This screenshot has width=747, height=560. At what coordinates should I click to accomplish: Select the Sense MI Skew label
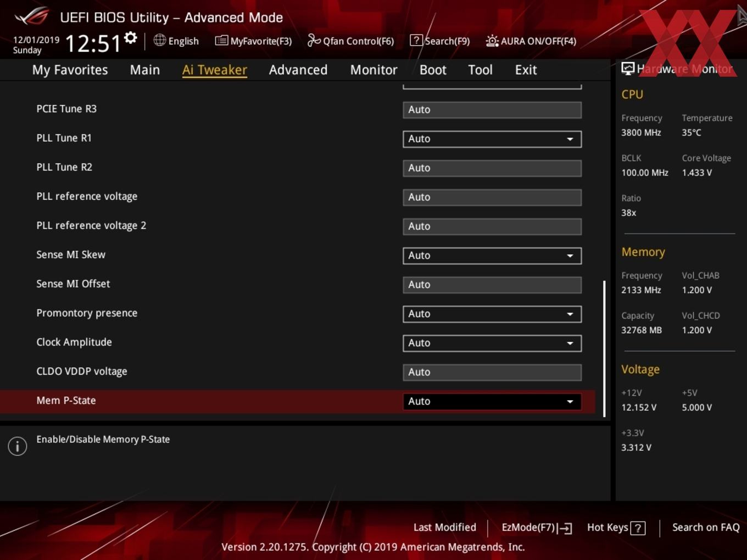[71, 255]
